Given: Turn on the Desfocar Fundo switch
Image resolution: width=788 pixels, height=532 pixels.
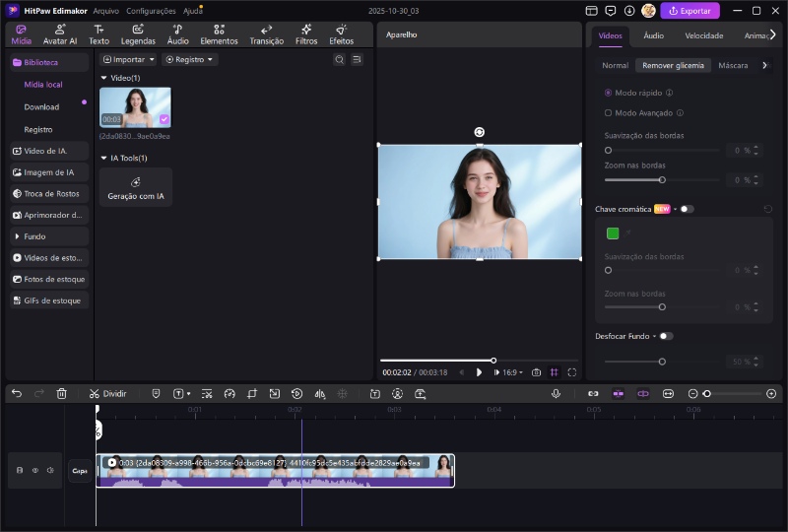Looking at the screenshot, I should click(x=666, y=336).
